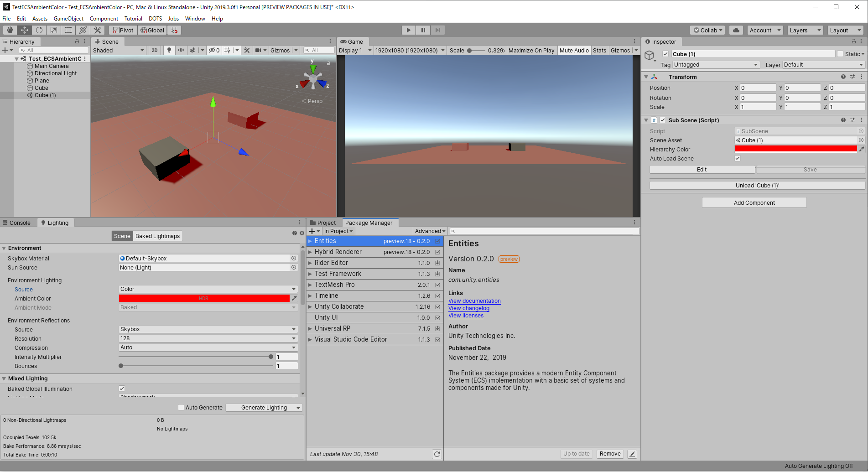This screenshot has height=472, width=868.
Task: Select the Rect tool in the toolbar
Action: 68,30
